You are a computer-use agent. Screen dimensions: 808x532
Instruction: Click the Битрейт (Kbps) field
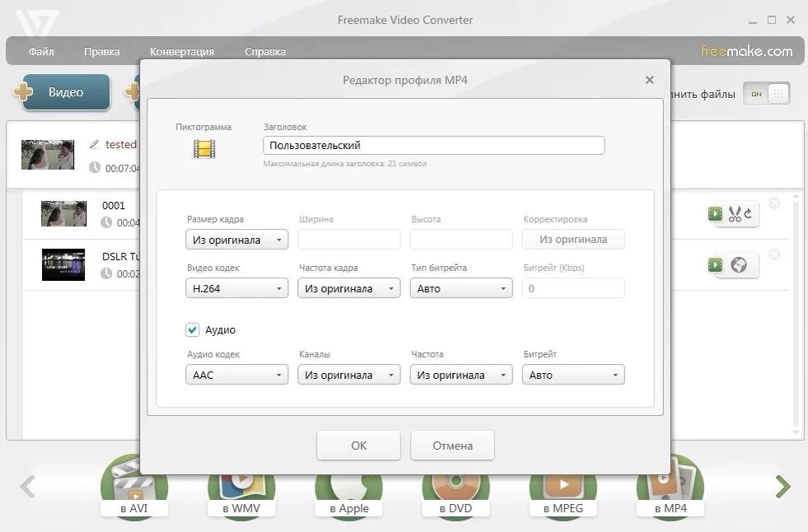[573, 288]
